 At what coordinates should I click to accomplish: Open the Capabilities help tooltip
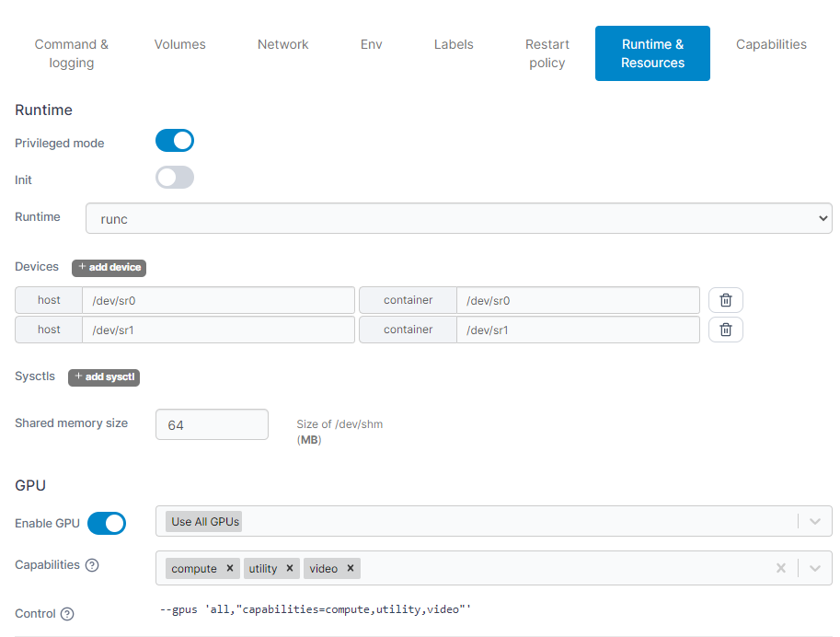tap(93, 565)
